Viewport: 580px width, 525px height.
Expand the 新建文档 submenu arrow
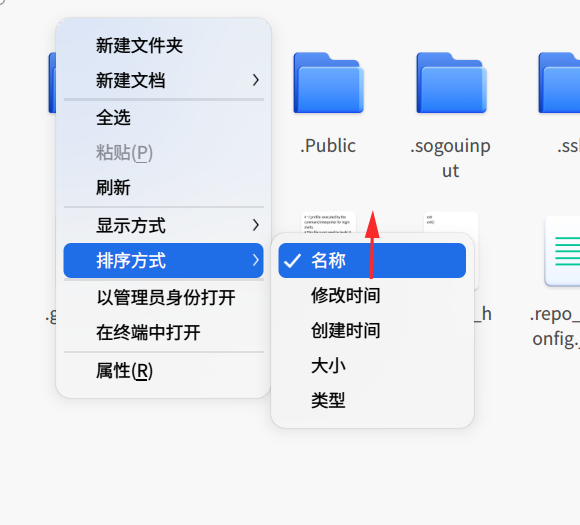[x=256, y=80]
